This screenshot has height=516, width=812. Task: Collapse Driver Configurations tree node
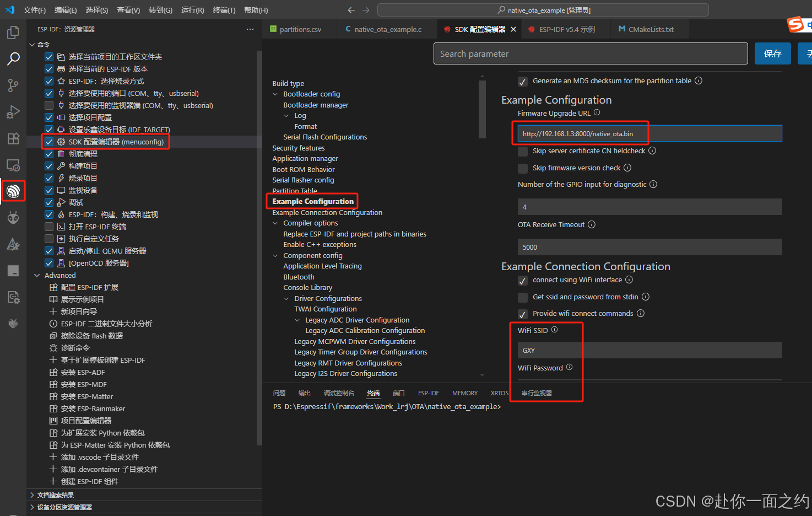[286, 299]
